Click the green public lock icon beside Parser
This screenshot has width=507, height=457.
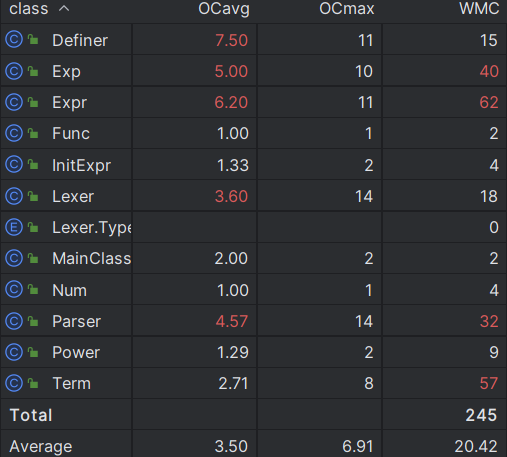[33, 321]
